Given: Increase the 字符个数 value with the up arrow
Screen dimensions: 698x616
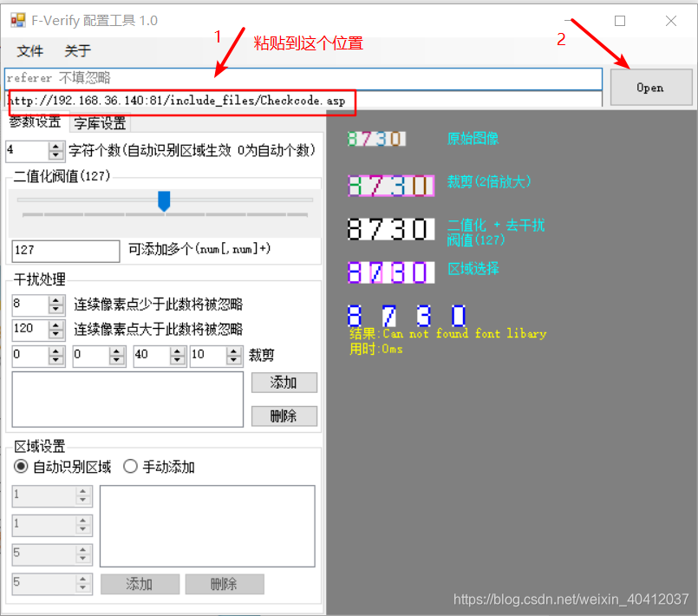Looking at the screenshot, I should pyautogui.click(x=56, y=147).
